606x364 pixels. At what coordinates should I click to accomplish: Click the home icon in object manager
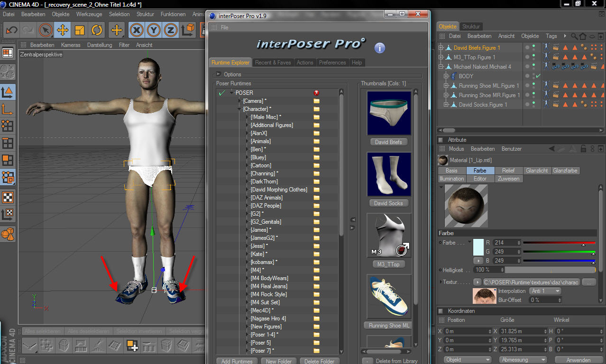[x=583, y=36]
